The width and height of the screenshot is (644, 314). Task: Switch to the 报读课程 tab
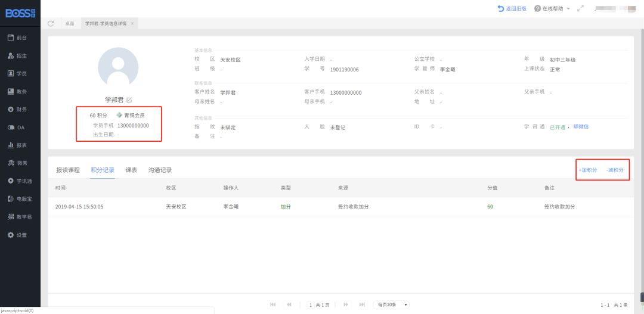click(x=68, y=170)
